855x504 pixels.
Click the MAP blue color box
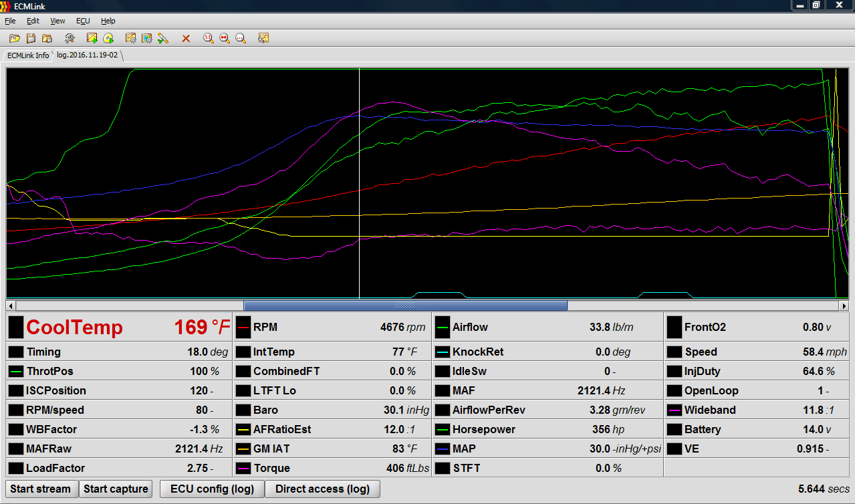pos(442,449)
